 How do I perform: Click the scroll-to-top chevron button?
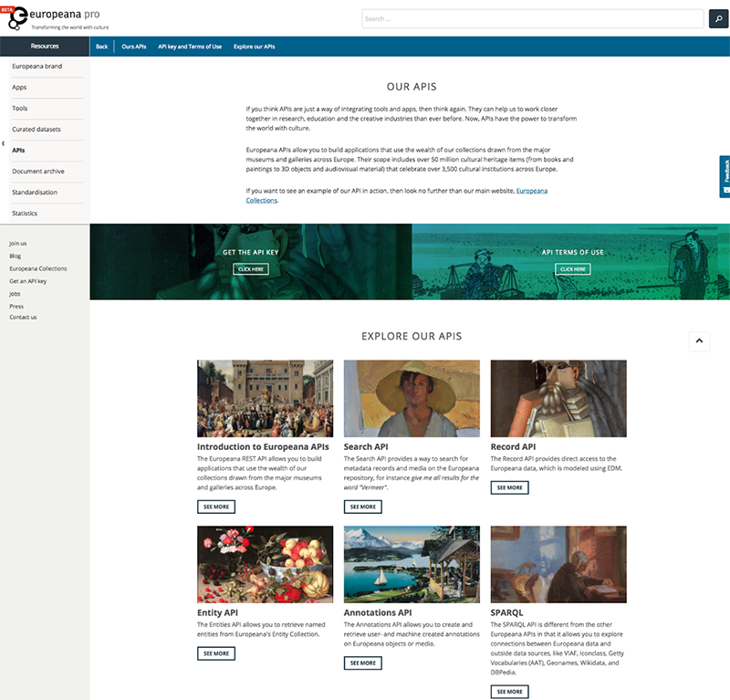[698, 340]
